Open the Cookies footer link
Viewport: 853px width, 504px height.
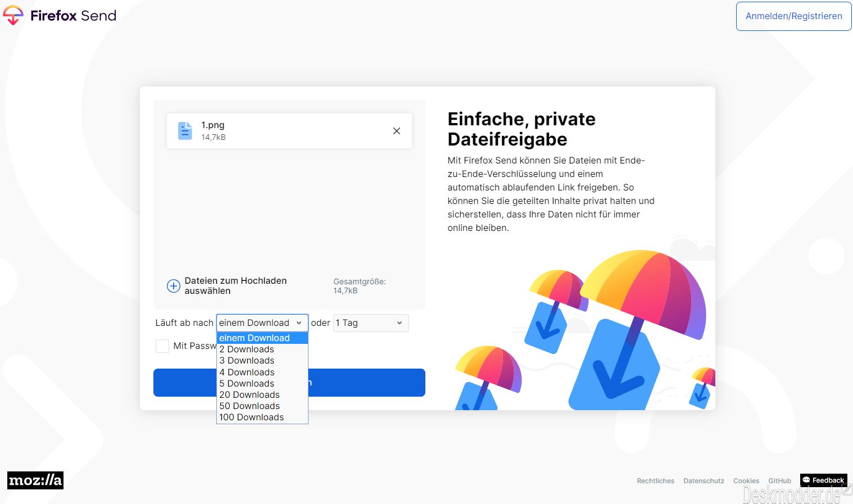(x=746, y=481)
